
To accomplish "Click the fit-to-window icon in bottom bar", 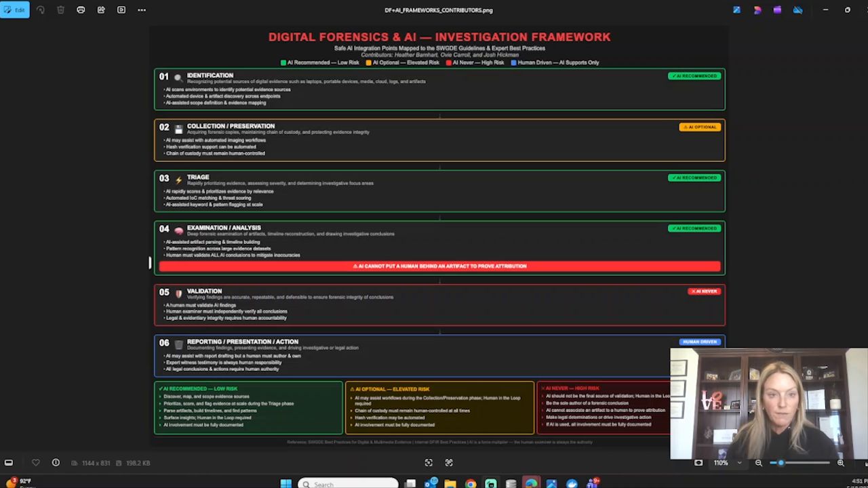I will pos(429,463).
